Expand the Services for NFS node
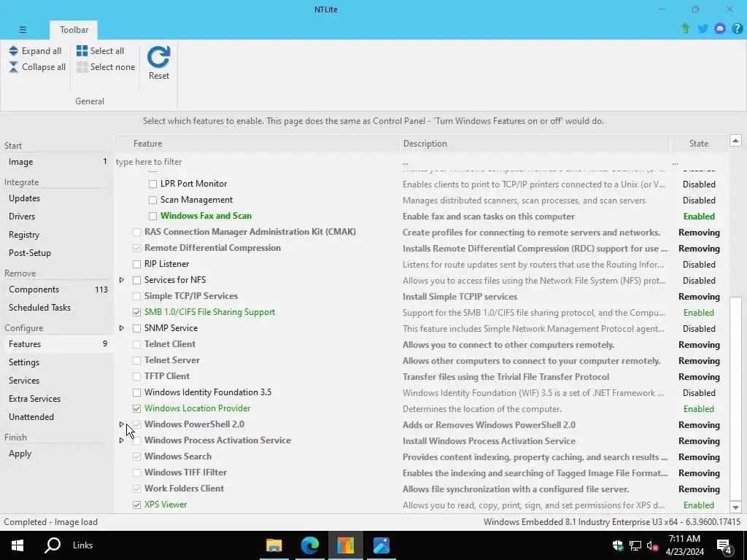The height and width of the screenshot is (560, 747). [122, 280]
